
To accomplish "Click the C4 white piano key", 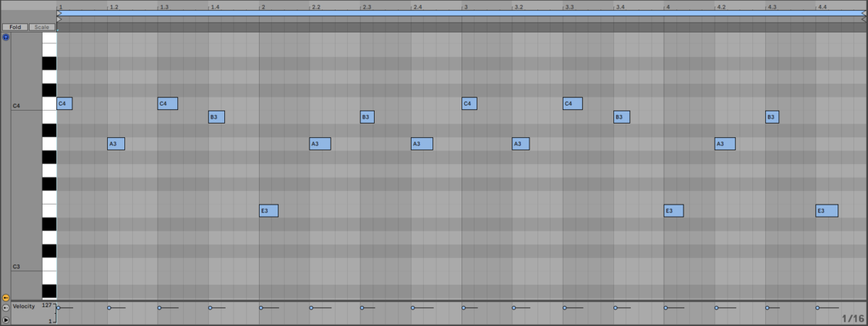I will point(49,103).
